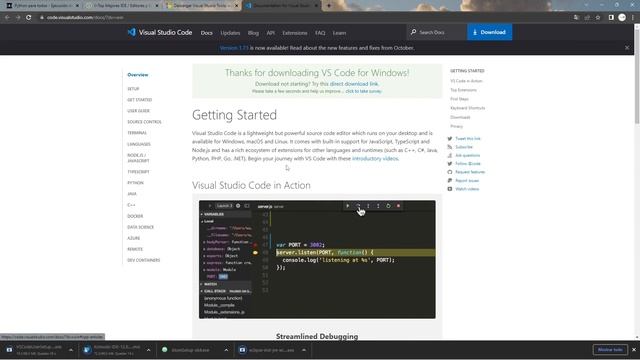Toggle Chrome side panel icon
This screenshot has width=640, height=360.
[x=611, y=18]
